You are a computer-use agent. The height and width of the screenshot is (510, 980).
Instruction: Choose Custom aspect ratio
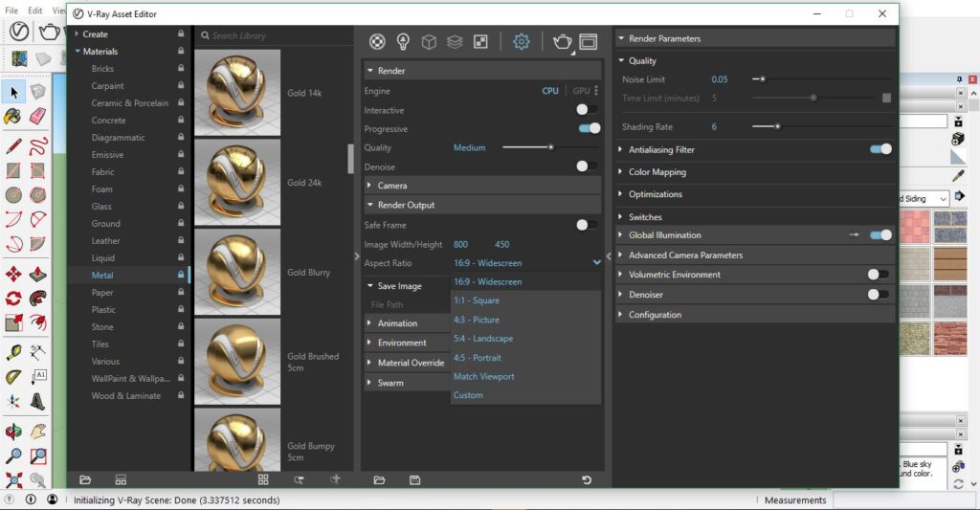click(525, 395)
